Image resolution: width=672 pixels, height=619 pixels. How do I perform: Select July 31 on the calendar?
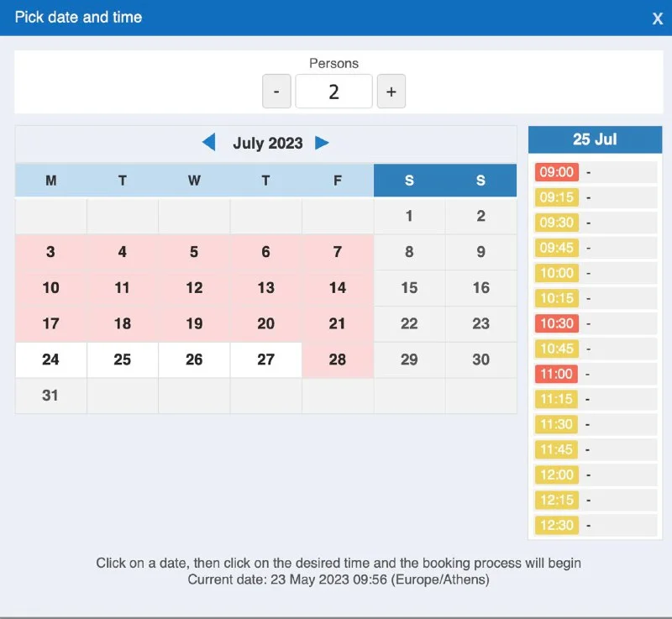pyautogui.click(x=50, y=395)
